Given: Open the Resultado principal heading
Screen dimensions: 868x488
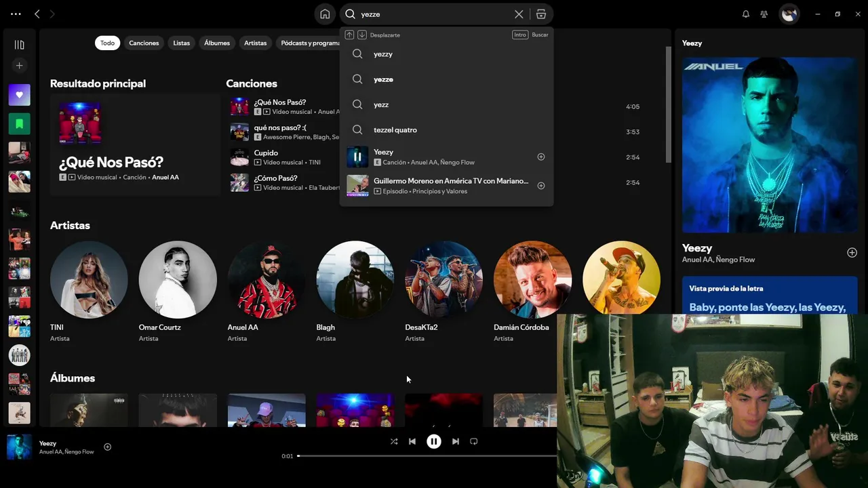Looking at the screenshot, I should click(x=98, y=83).
